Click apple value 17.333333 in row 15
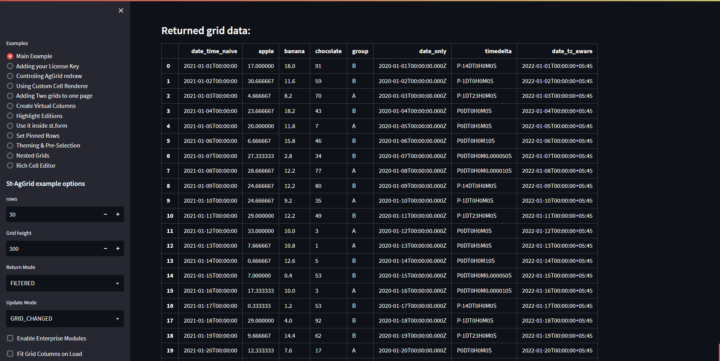Screen dimensions: 720x361 coord(260,291)
